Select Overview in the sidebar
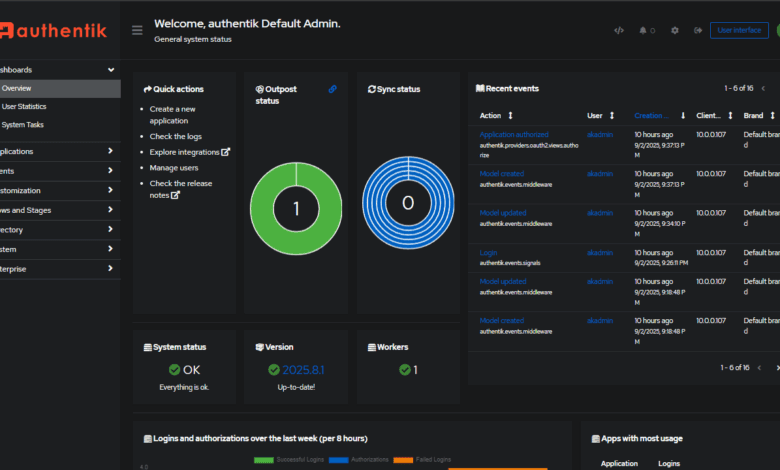 tap(60, 89)
